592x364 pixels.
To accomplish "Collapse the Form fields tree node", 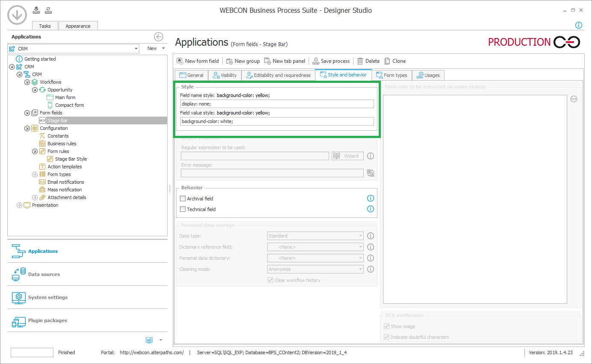I will [27, 113].
